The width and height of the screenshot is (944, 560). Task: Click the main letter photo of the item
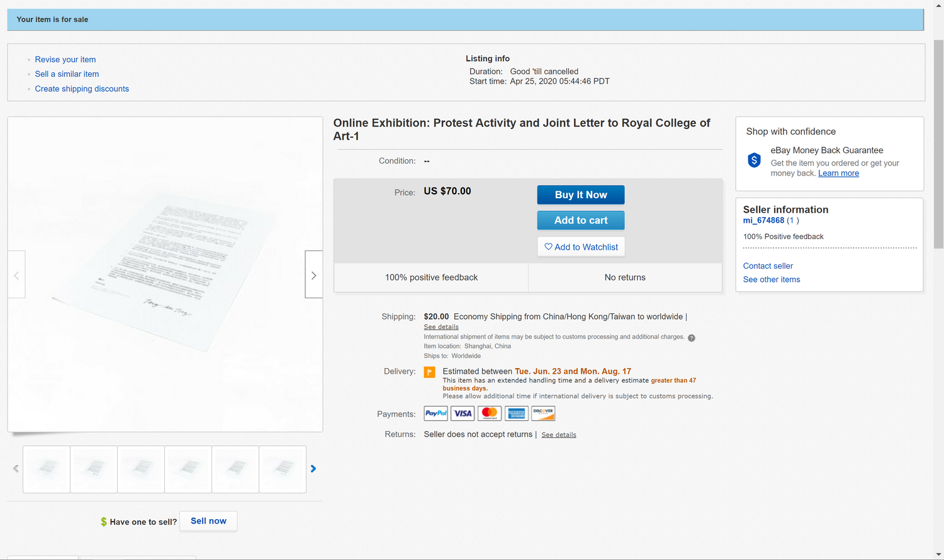coord(165,274)
